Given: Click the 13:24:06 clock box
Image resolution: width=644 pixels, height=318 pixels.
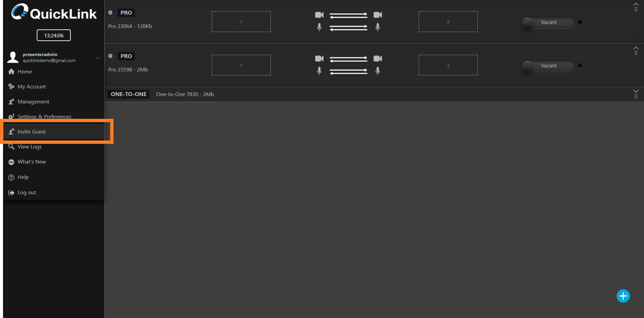Looking at the screenshot, I should click(54, 35).
